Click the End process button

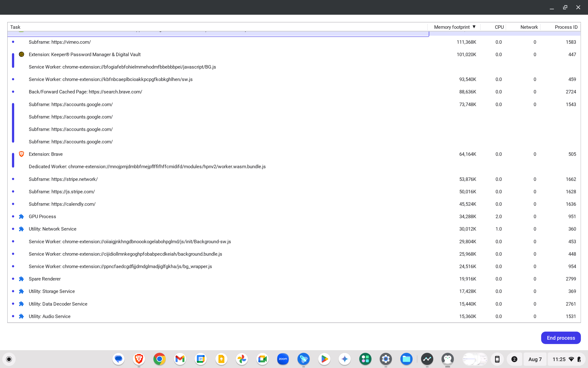(561, 338)
